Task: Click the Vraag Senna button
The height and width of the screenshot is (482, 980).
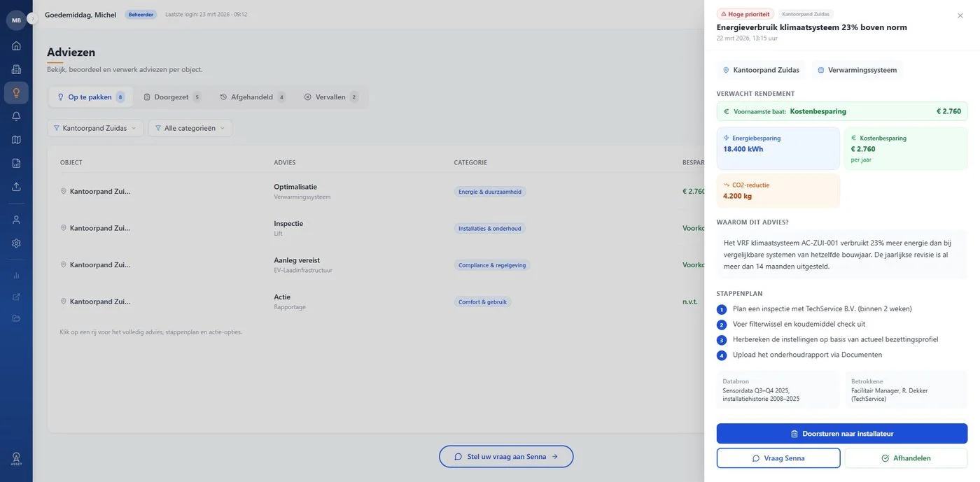Action: click(778, 458)
